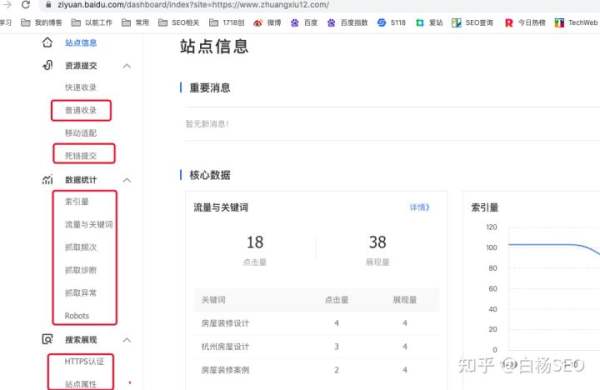This screenshot has height=390, width=600.
Task: Collapse the 搜索展现 section chevron
Action: pyautogui.click(x=127, y=340)
